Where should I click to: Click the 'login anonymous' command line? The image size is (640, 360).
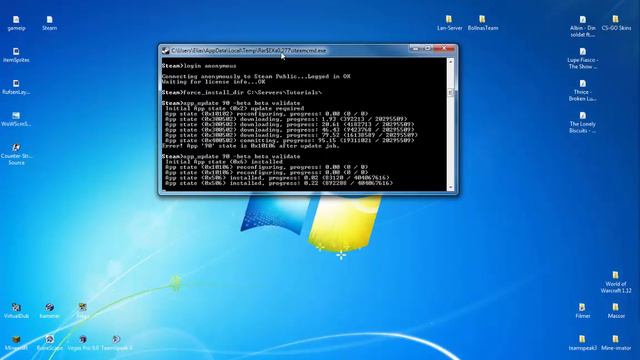pos(199,66)
